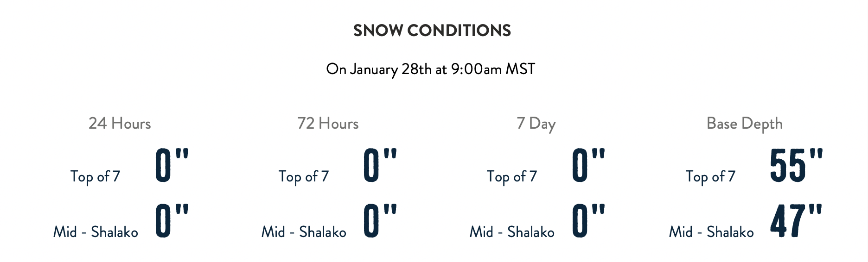Click Top of 7 under 24 Hours
The image size is (868, 262).
point(95,176)
